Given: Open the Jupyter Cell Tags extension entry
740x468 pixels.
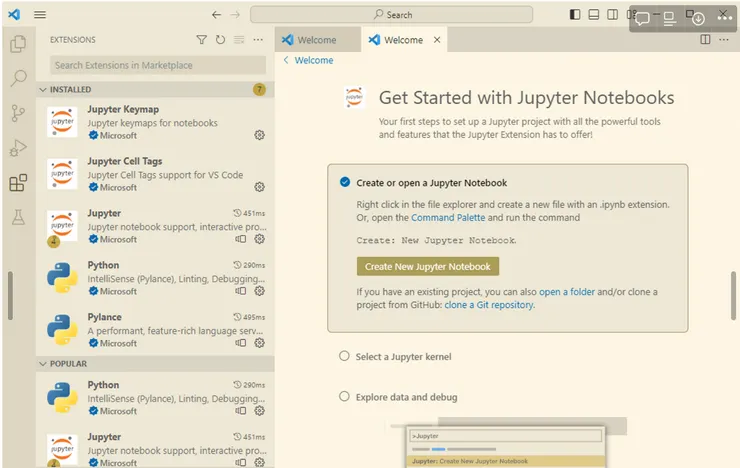Looking at the screenshot, I should 155,174.
